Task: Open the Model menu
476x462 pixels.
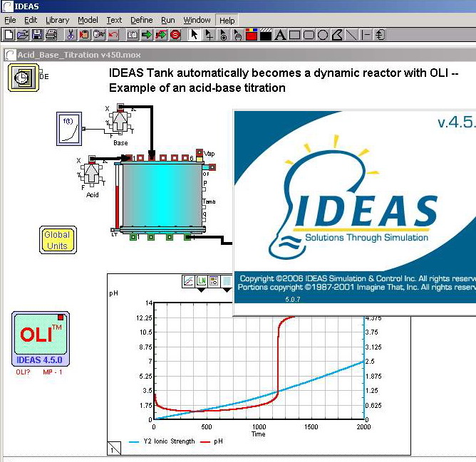Action: 88,20
